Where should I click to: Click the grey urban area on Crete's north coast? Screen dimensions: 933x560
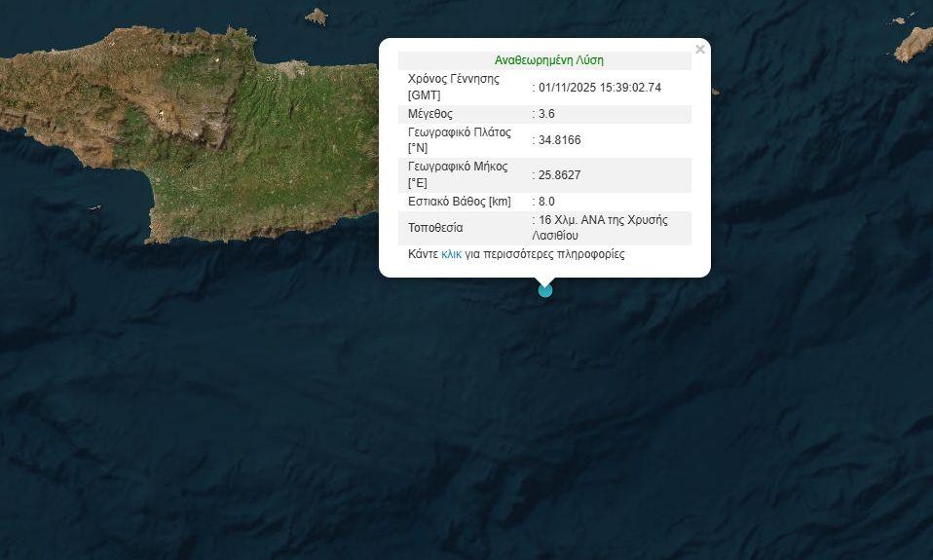coord(291,70)
